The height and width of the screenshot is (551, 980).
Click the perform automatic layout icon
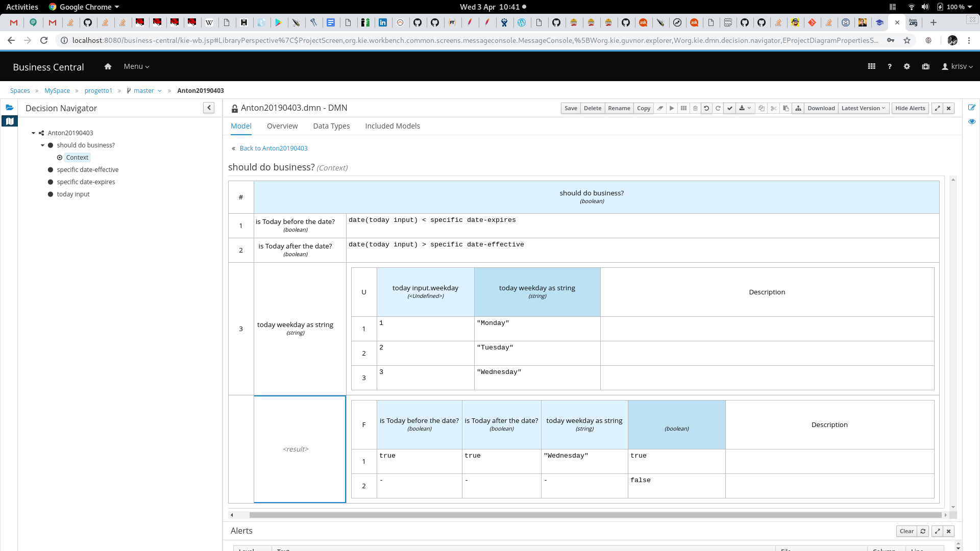[798, 108]
